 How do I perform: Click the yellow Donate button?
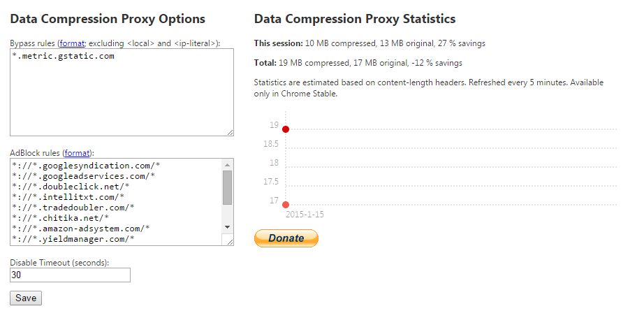286,238
